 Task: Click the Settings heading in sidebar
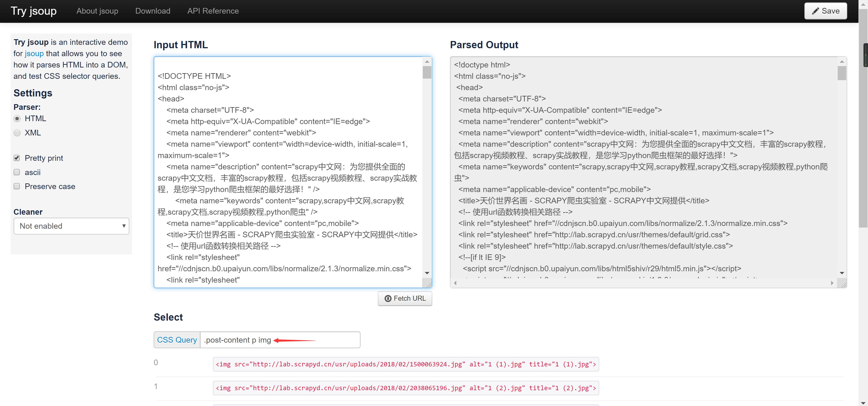point(33,93)
